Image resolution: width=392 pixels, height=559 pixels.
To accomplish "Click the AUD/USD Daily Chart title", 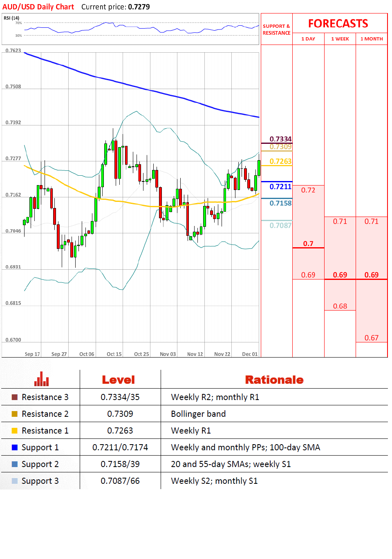I will [38, 7].
